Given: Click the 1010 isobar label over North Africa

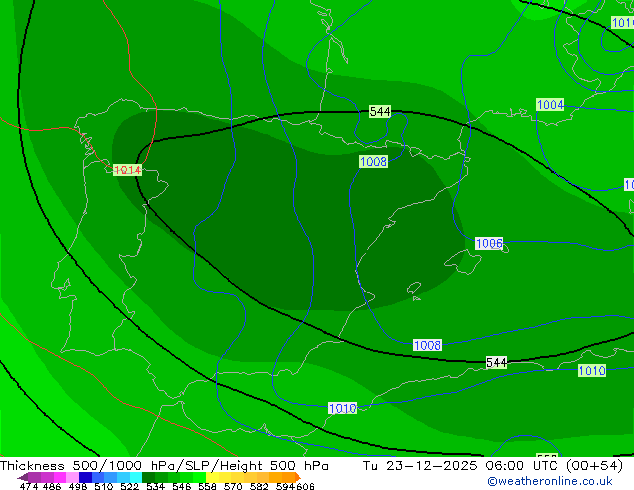Looking at the screenshot, I should tap(342, 408).
